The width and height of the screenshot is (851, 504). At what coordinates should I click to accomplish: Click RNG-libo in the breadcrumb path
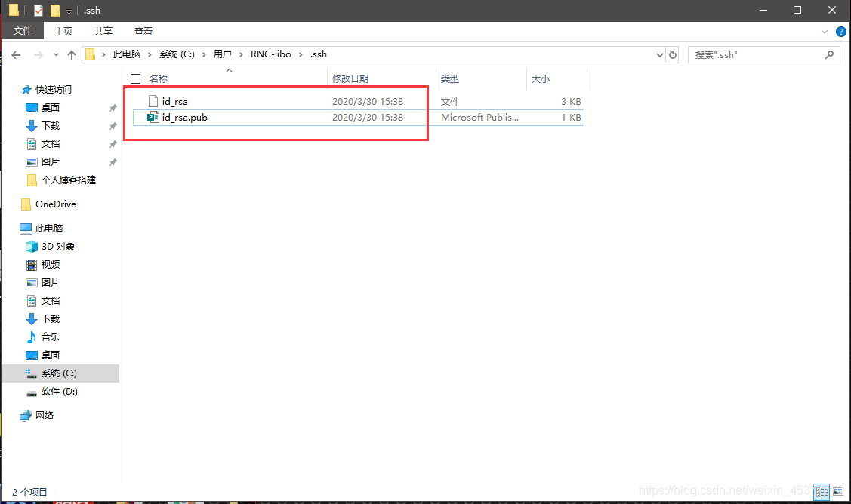coord(271,54)
